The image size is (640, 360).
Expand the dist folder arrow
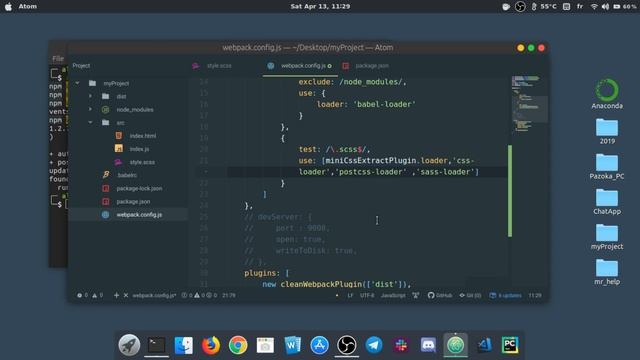pyautogui.click(x=90, y=96)
